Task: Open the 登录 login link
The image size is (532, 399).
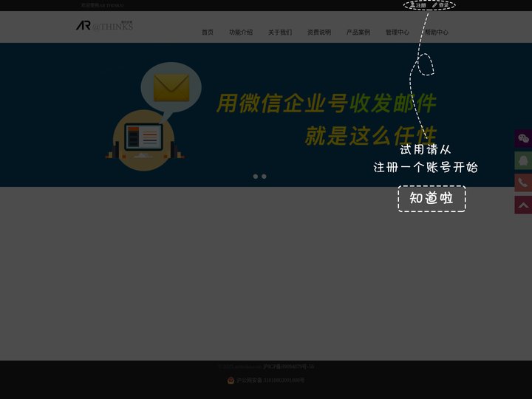Action: pos(440,5)
